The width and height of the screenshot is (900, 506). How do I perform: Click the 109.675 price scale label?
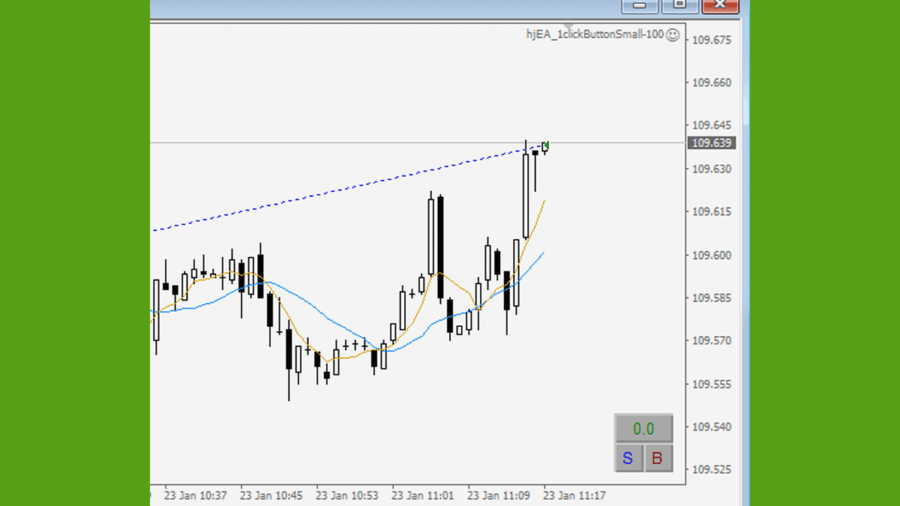coord(712,40)
